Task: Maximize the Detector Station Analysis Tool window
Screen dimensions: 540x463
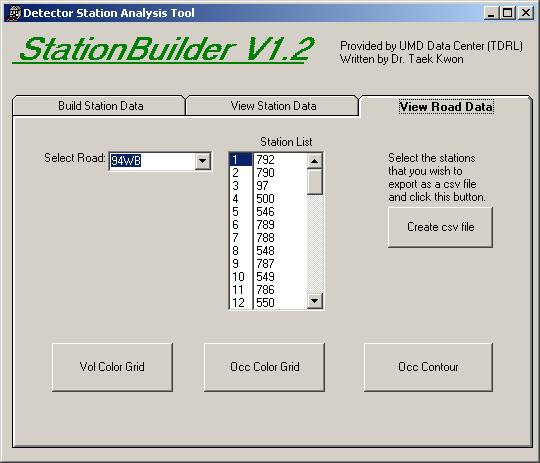Action: pyautogui.click(x=507, y=13)
